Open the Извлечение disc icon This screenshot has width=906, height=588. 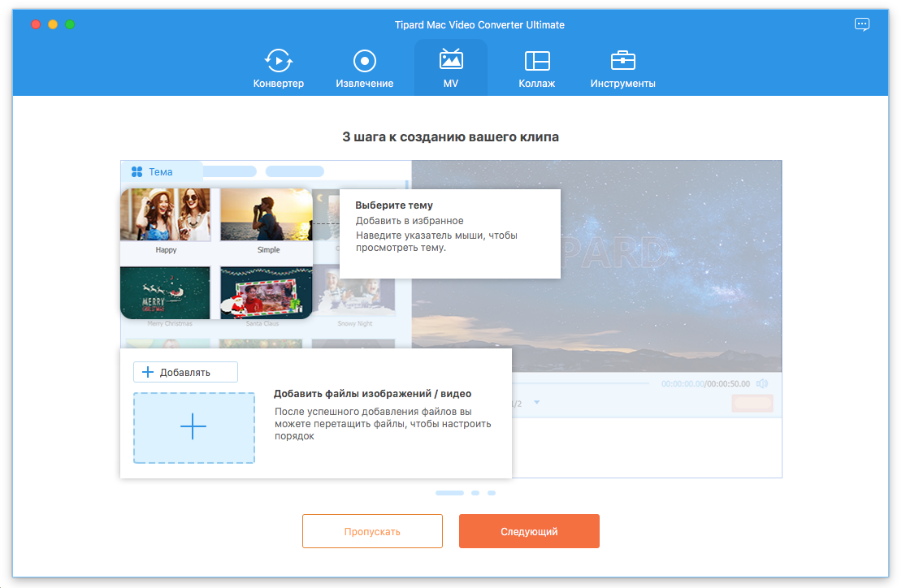tap(364, 61)
